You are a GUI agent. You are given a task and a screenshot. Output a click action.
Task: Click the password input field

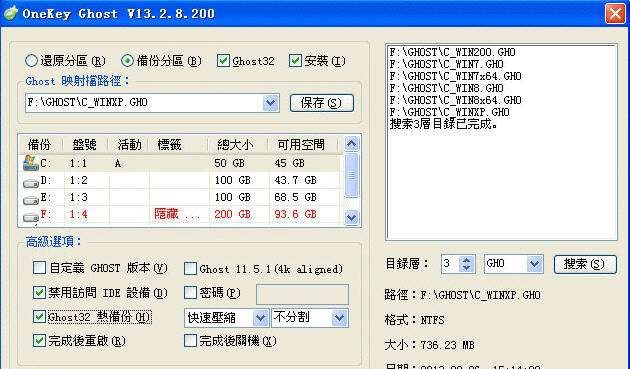coord(302,294)
